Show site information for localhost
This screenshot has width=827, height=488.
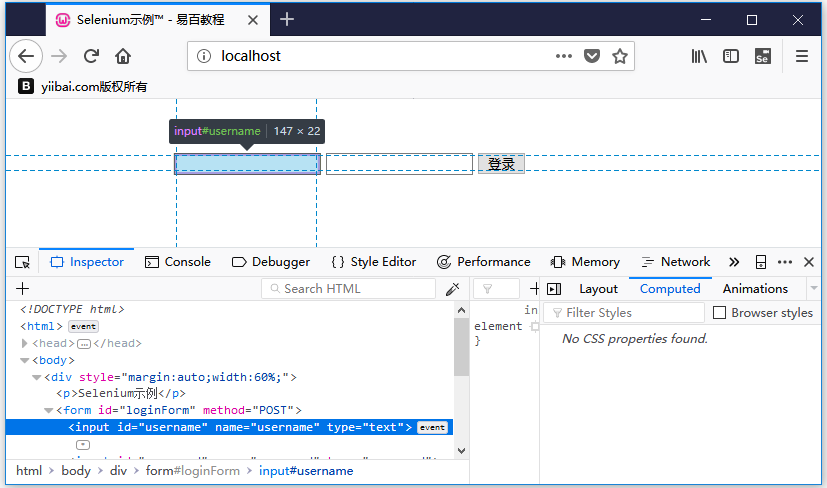point(204,56)
